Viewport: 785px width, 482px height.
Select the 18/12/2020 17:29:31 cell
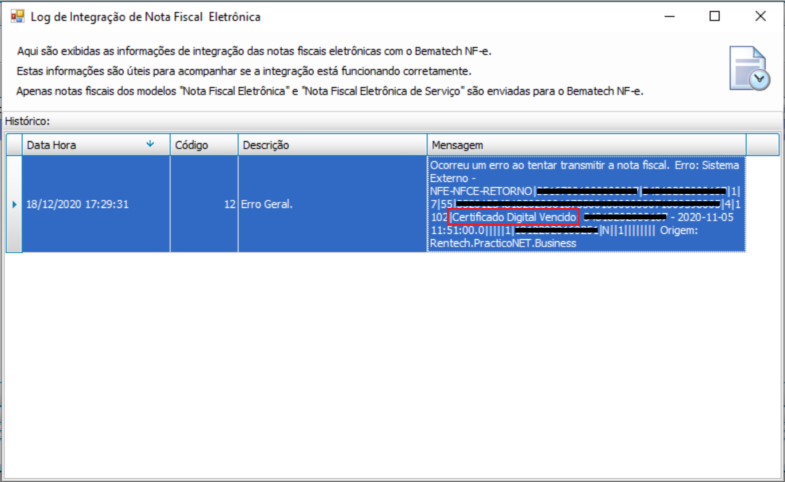(x=96, y=204)
